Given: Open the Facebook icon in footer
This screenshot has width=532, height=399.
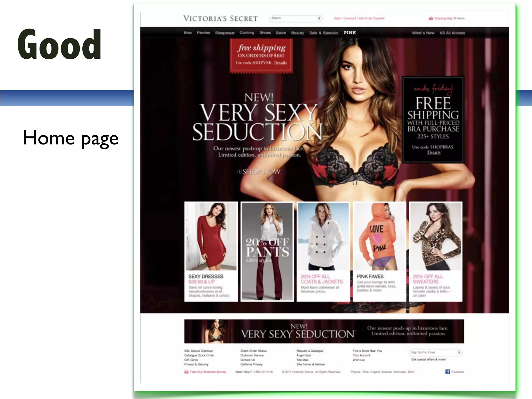Looking at the screenshot, I should tap(448, 372).
